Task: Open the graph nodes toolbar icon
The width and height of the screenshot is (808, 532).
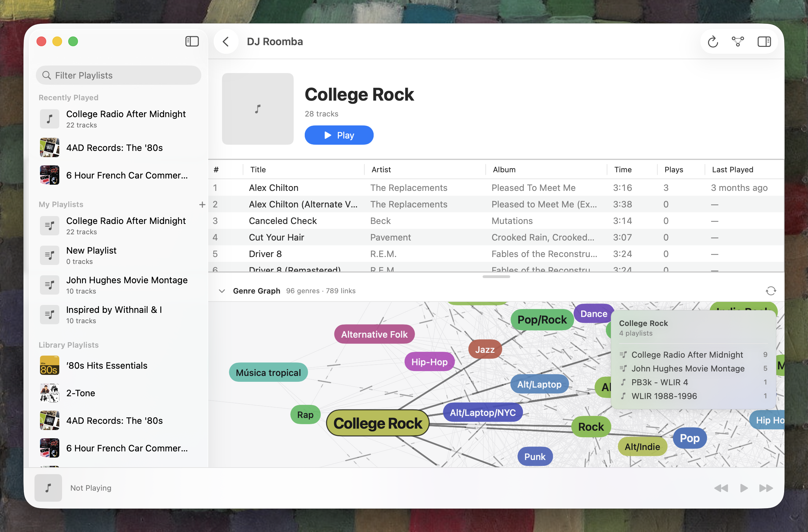Action: tap(738, 42)
